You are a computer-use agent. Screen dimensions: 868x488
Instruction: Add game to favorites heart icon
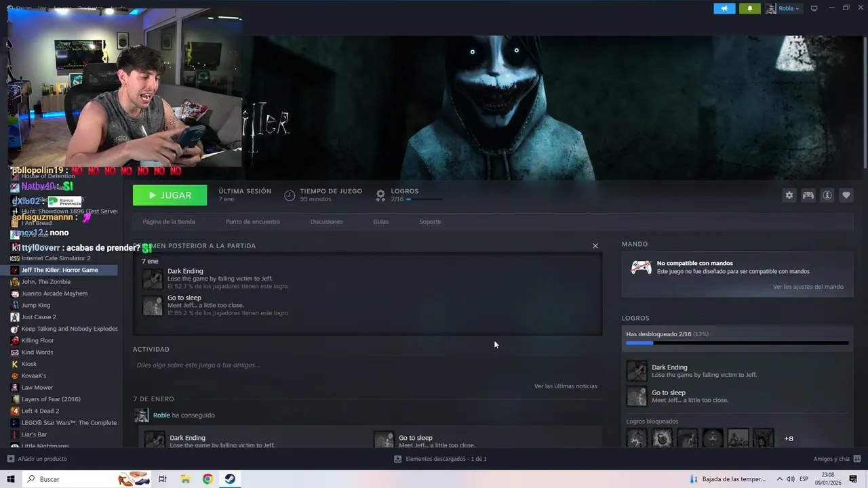(846, 195)
